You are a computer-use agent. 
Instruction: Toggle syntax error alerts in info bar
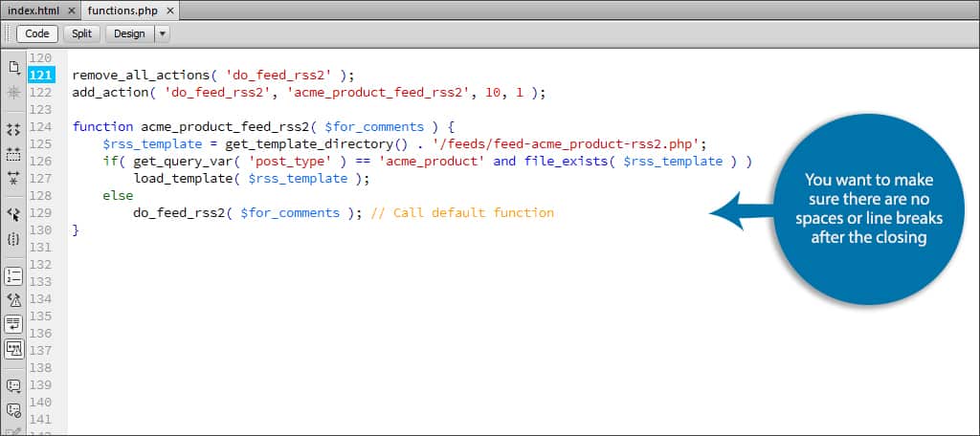[x=13, y=349]
